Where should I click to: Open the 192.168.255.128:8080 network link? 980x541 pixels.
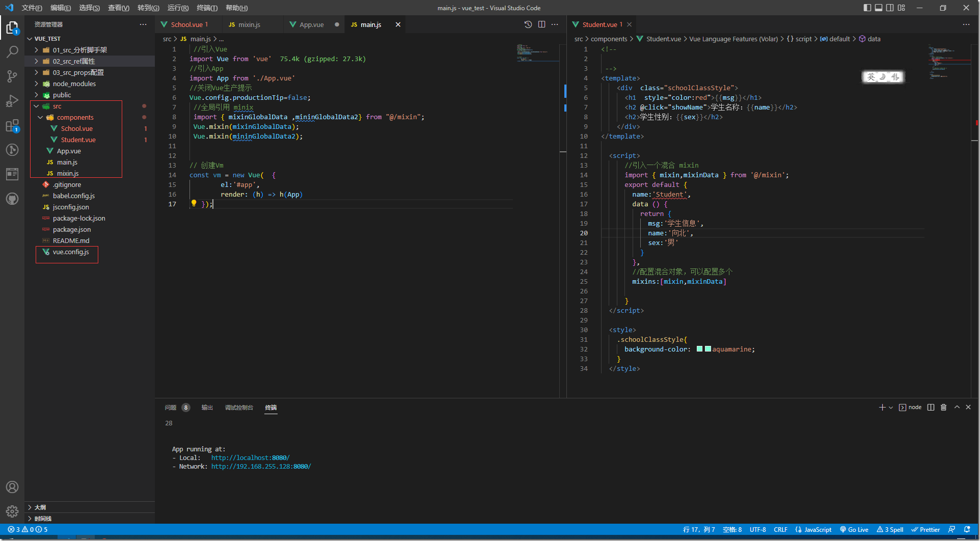tap(261, 467)
